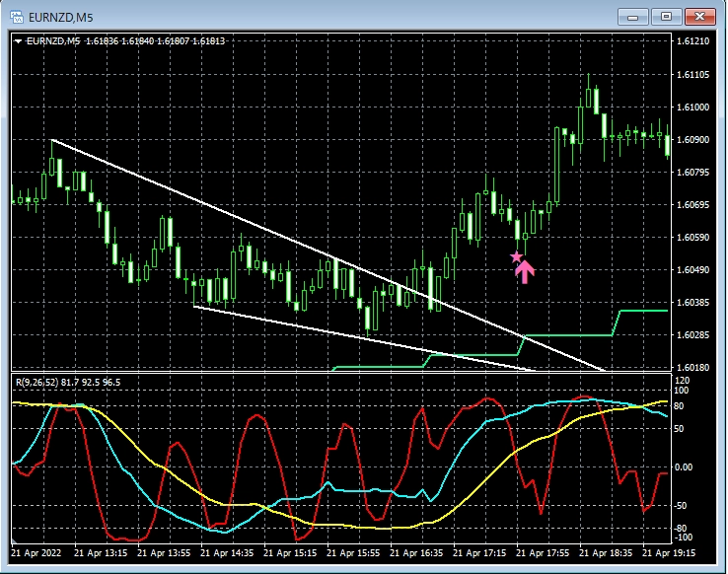
Task: Click the chart window icon in title bar
Action: [16, 16]
